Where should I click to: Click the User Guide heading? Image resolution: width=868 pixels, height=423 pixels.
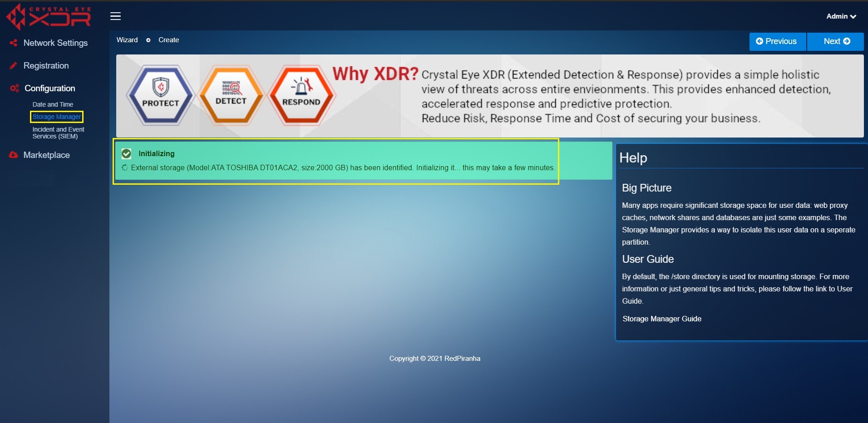[x=648, y=259]
